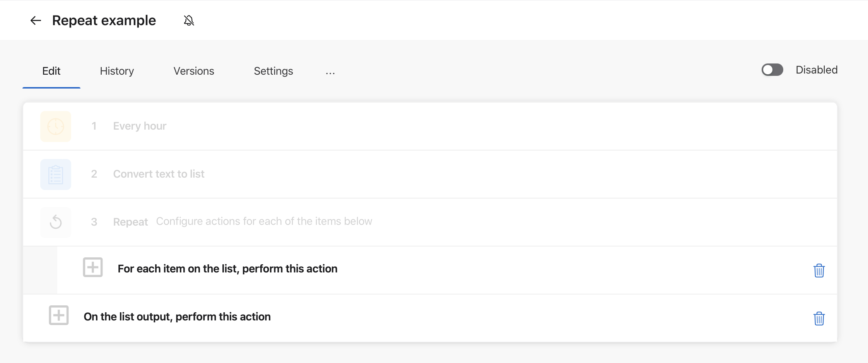Screen dimensions: 868x363
Task: Enable the automation using the Disabled toggle
Action: click(x=772, y=70)
